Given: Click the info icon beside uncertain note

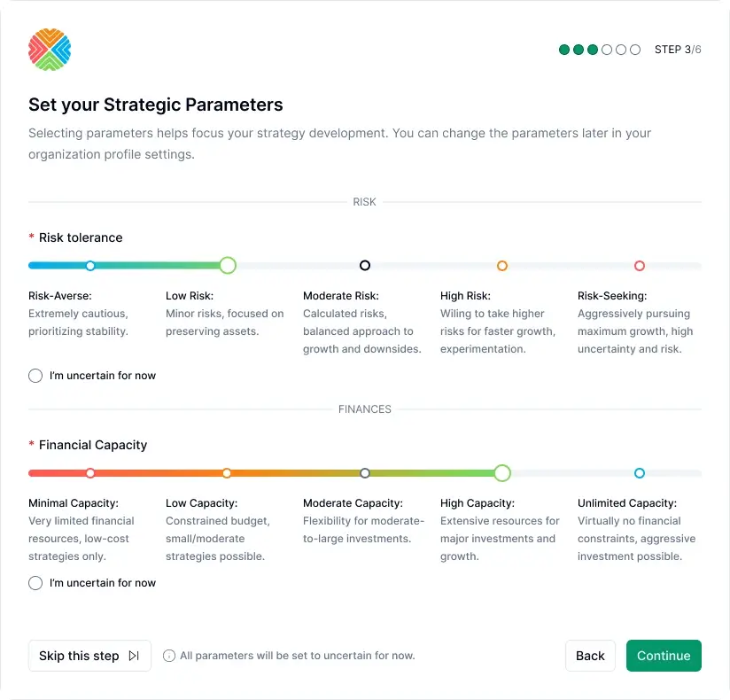Looking at the screenshot, I should (x=169, y=656).
